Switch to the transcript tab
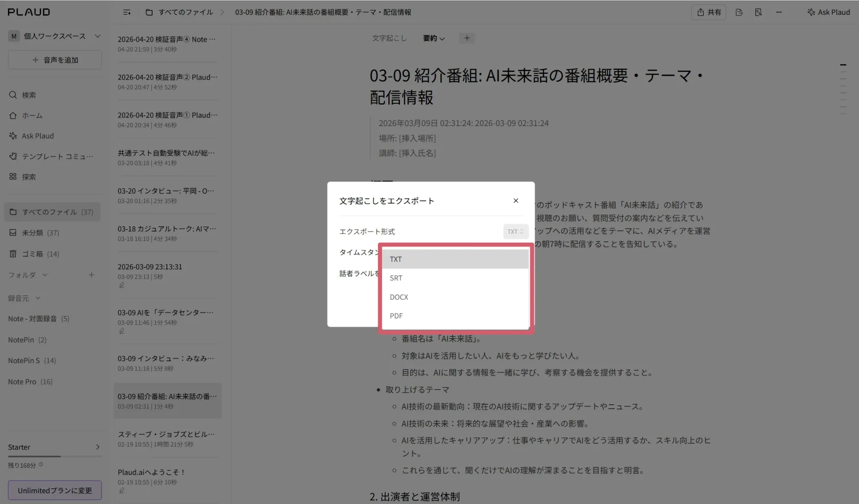Screen dimensions: 859x504 pyautogui.click(x=389, y=38)
